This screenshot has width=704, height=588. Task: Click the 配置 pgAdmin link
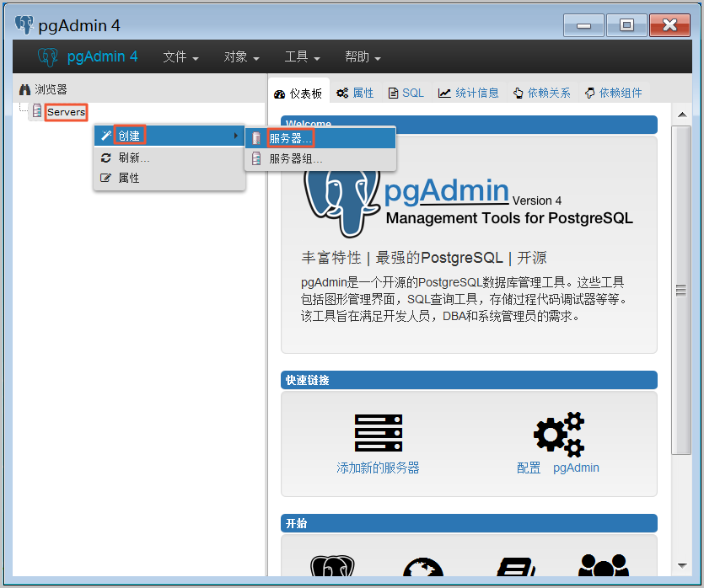(558, 468)
